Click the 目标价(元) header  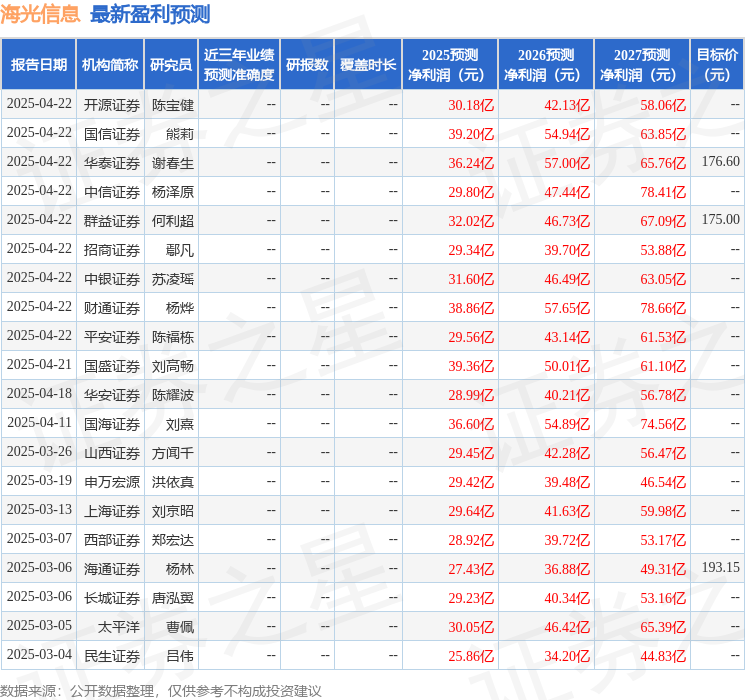tap(717, 65)
